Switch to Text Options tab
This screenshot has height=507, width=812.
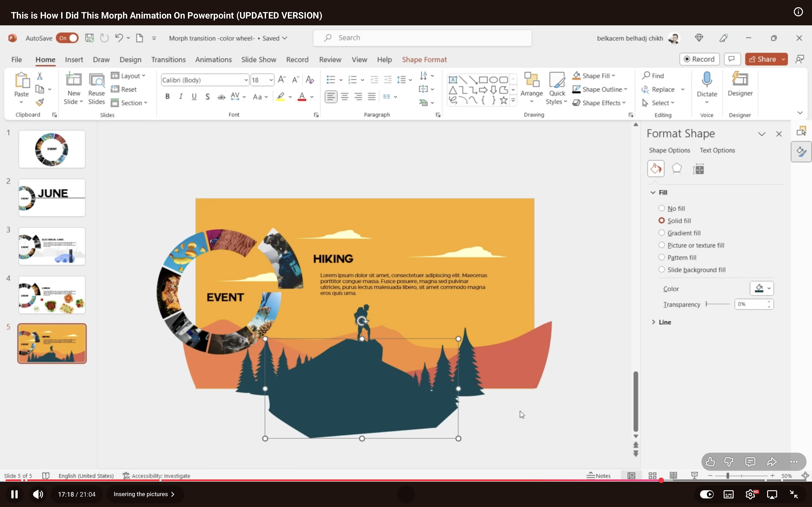click(717, 150)
